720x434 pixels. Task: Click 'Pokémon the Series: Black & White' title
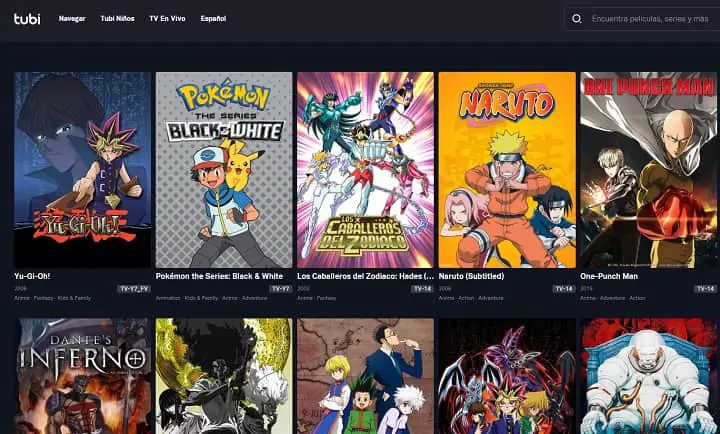(219, 276)
